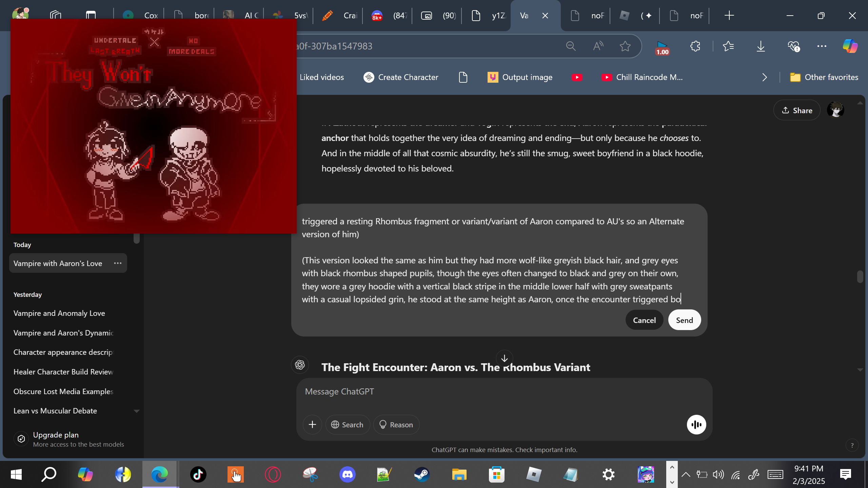
Task: Open the unlabeled YouTube bookmark icon
Action: click(577, 77)
